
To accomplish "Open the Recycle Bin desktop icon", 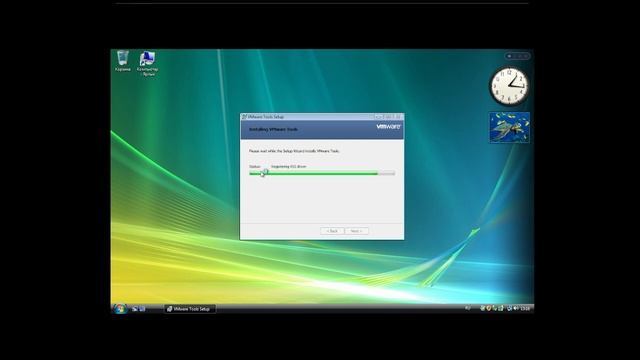I will pos(123,61).
